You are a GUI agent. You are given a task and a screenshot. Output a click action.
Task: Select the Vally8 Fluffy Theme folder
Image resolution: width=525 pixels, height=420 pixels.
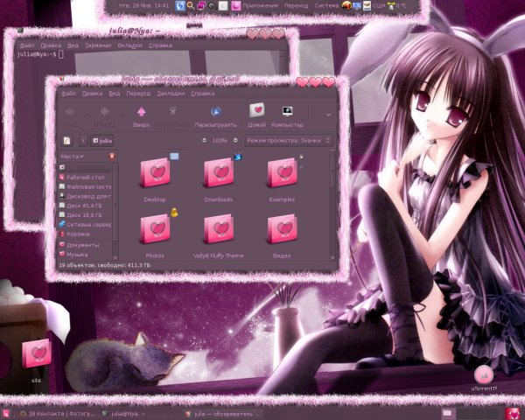pos(218,229)
